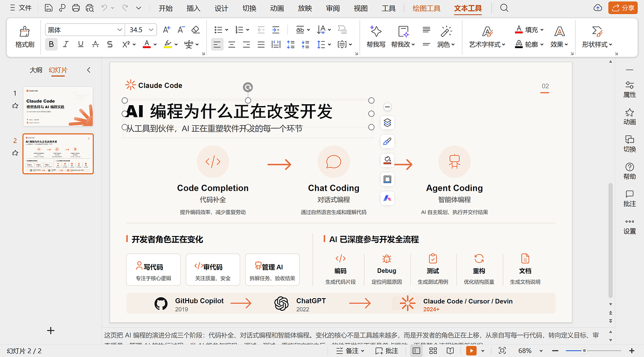Open 设置 settings in the right sidebar

(x=630, y=227)
